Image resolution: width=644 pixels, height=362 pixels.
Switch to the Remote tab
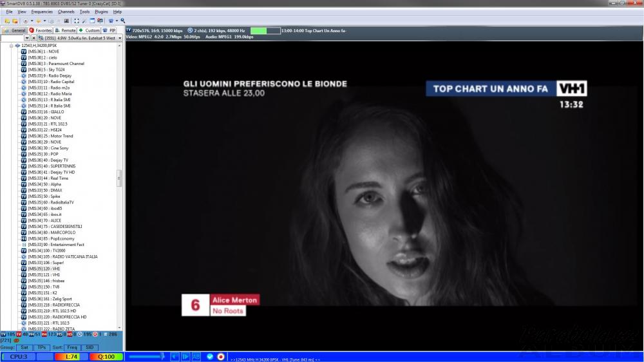coord(65,30)
